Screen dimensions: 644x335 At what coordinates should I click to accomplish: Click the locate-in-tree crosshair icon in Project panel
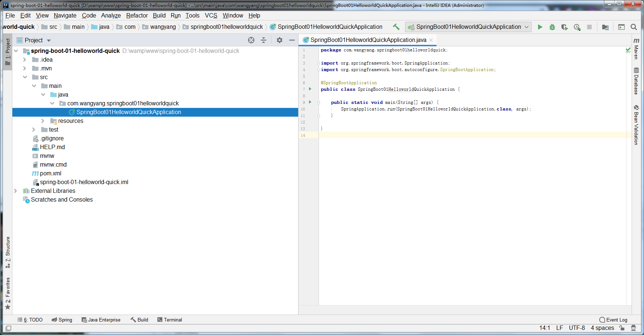coord(251,40)
